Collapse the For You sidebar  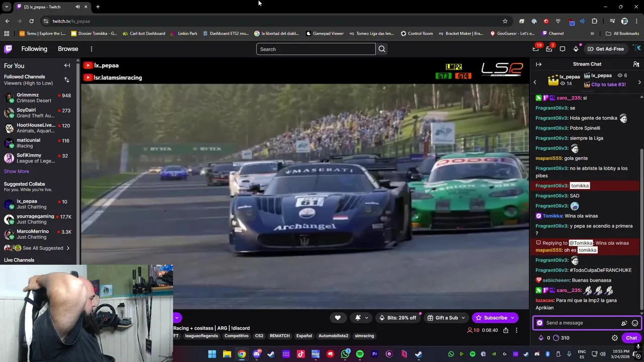point(67,65)
